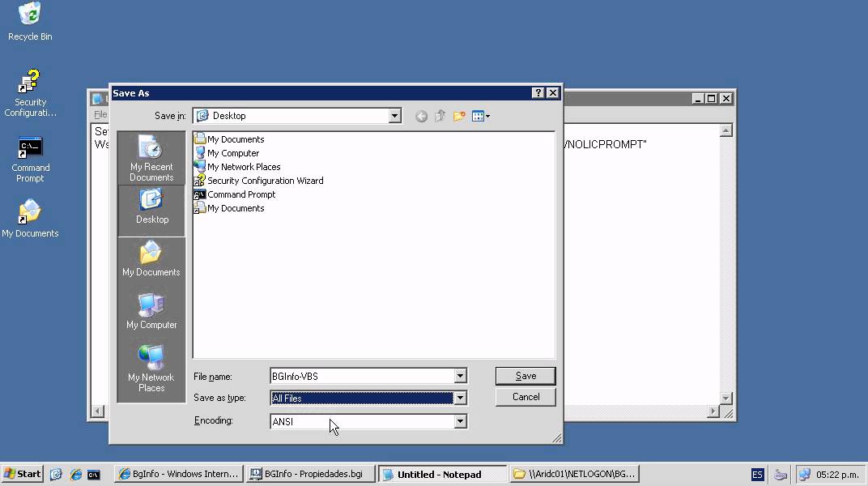Open the Recycle Bin desktop icon
Viewport: 868px width, 486px height.
[30, 21]
